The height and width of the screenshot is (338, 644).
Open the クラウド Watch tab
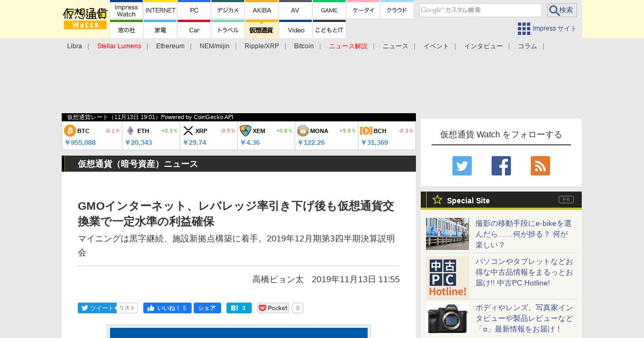(397, 10)
